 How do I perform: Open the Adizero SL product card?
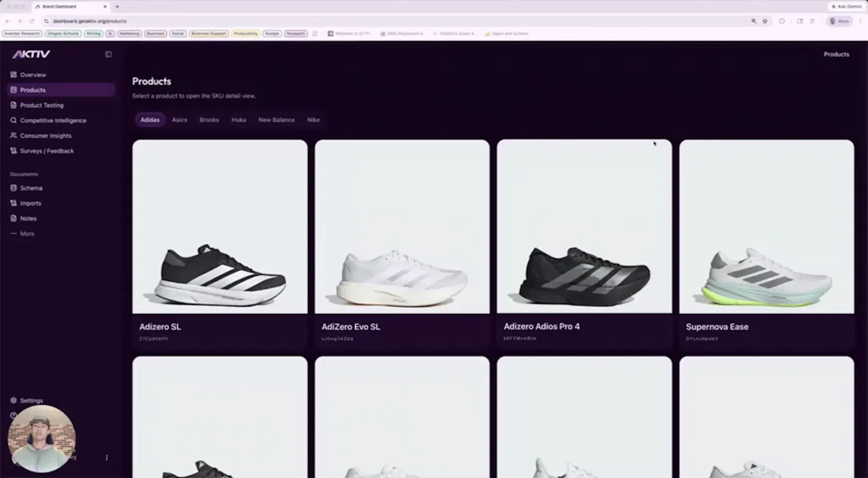[220, 243]
